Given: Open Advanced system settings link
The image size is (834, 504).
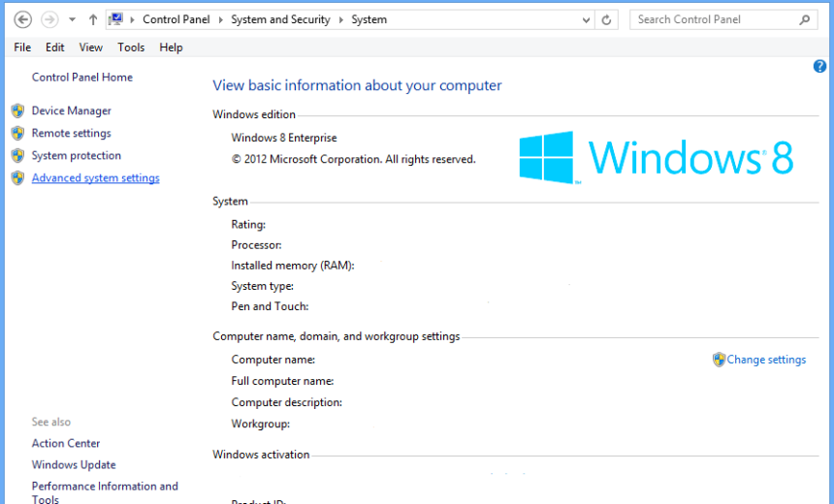Looking at the screenshot, I should coord(95,178).
